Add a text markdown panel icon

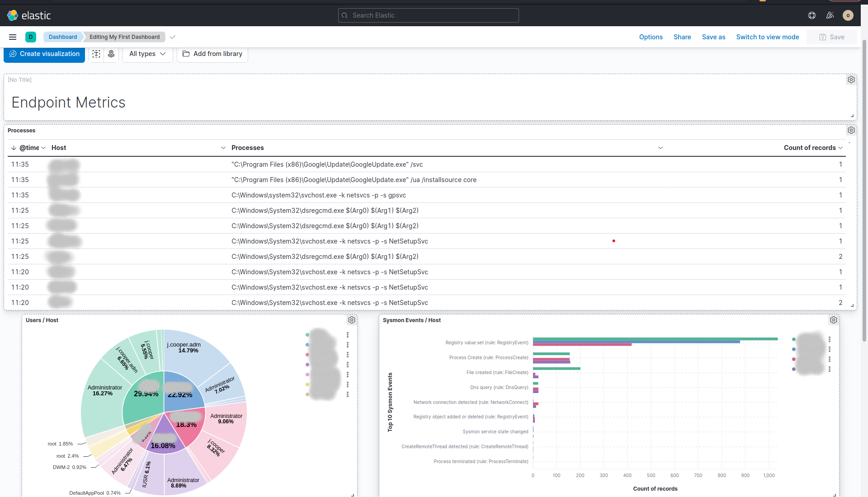point(96,54)
